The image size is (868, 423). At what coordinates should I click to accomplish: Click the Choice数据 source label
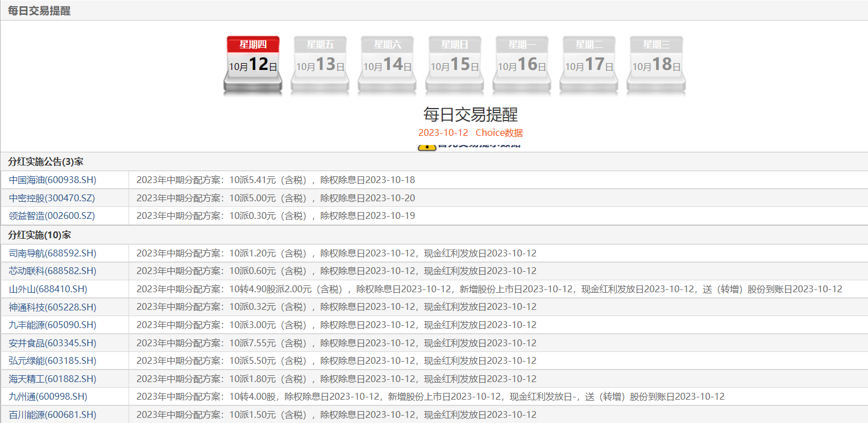[x=499, y=133]
